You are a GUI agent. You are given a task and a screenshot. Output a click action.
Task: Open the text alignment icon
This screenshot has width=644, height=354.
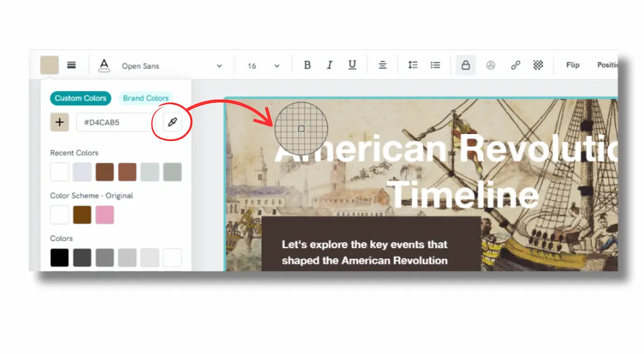383,65
